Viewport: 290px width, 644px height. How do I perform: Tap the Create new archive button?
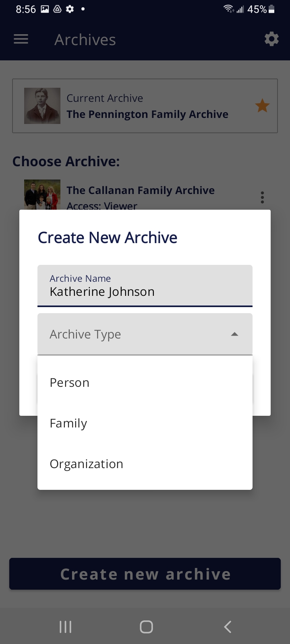(145, 574)
